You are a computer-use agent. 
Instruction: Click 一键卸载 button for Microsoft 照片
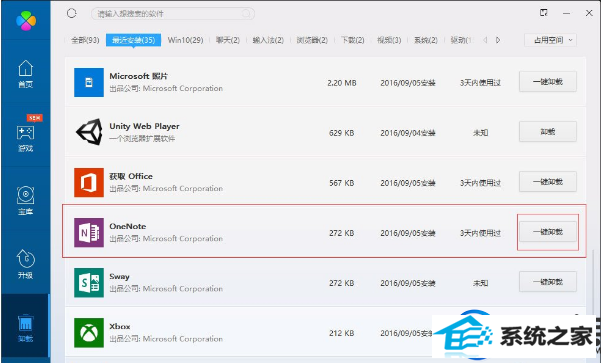[x=548, y=82]
